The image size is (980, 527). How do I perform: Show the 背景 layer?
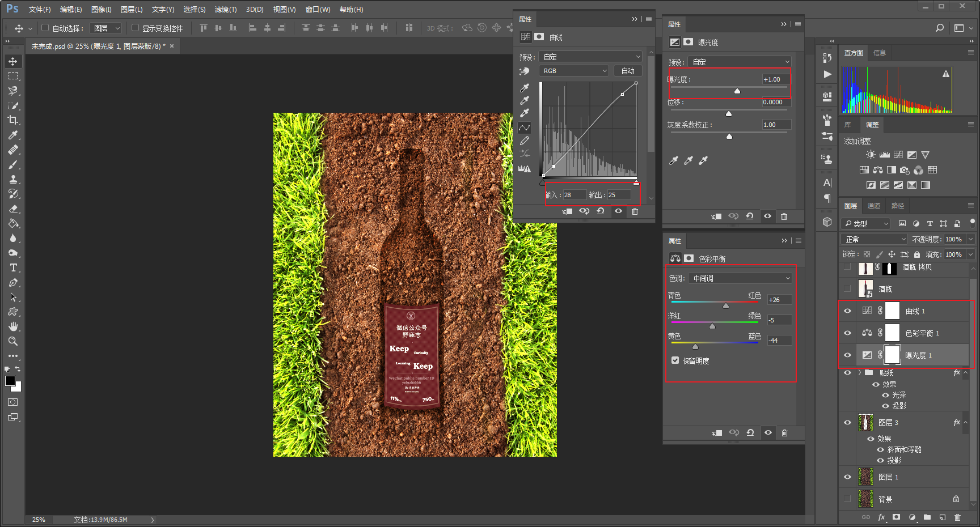click(x=847, y=499)
